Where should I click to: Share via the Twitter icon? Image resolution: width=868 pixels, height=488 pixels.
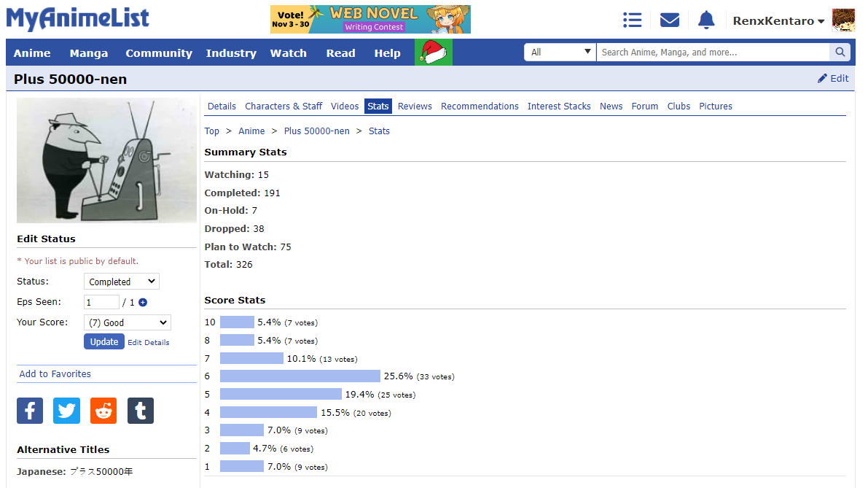67,411
